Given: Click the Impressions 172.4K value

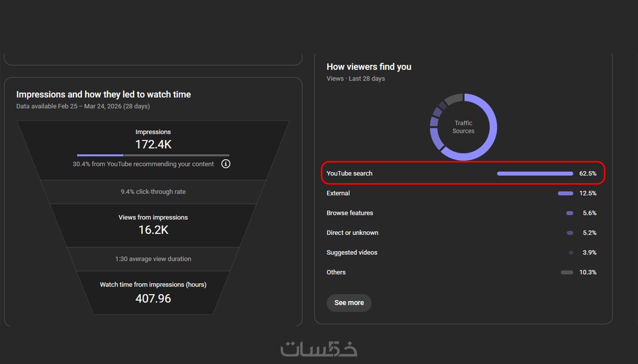Looking at the screenshot, I should (x=153, y=144).
